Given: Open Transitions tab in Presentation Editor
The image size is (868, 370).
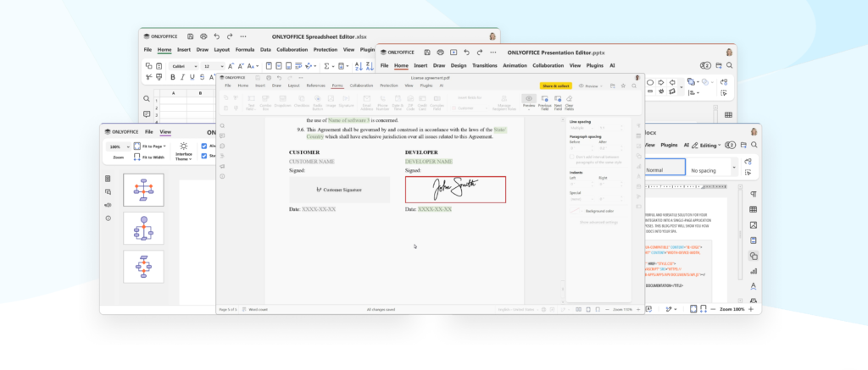Looking at the screenshot, I should click(484, 65).
